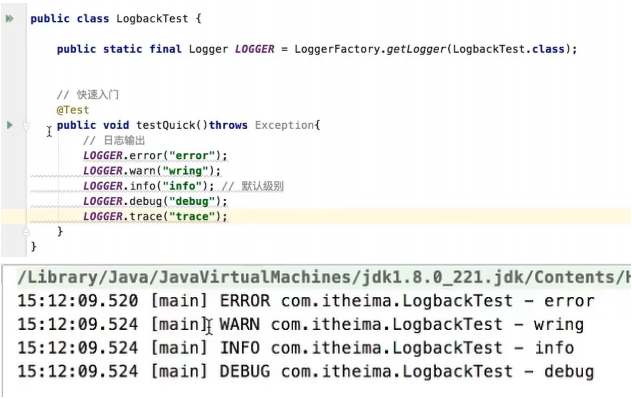Click the INFO log line in console
This screenshot has height=399, width=632.
click(296, 348)
